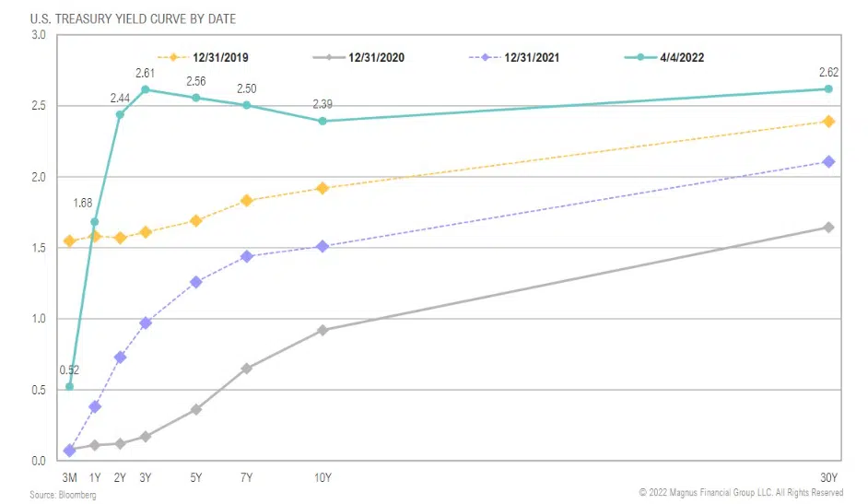Screen dimensions: 868x504
Task: Click the 30Y x-axis label
Action: 829,477
